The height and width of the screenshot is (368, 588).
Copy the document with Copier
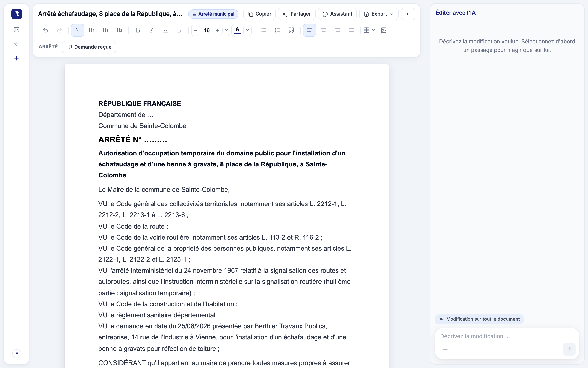coord(259,14)
